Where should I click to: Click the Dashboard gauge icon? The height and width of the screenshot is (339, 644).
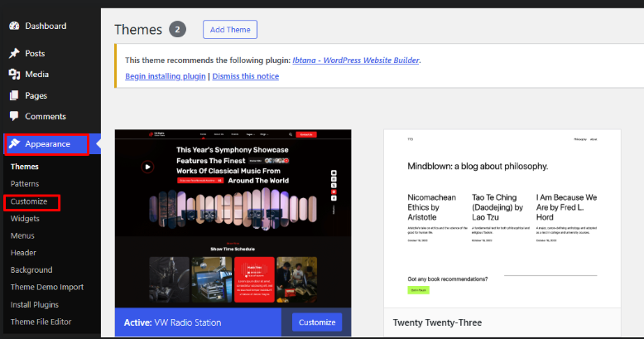pos(14,26)
